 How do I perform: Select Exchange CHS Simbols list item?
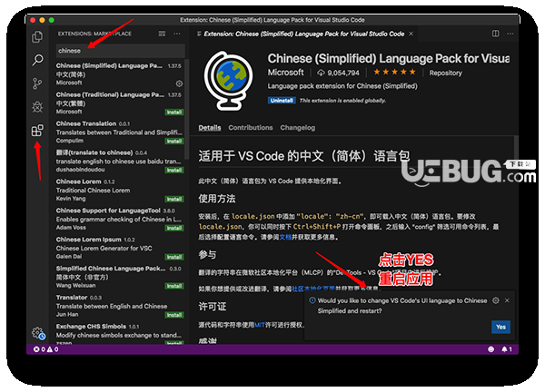(120, 334)
